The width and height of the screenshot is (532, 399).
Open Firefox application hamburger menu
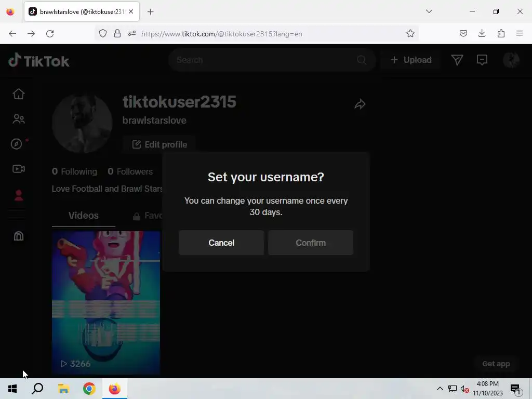pyautogui.click(x=520, y=33)
